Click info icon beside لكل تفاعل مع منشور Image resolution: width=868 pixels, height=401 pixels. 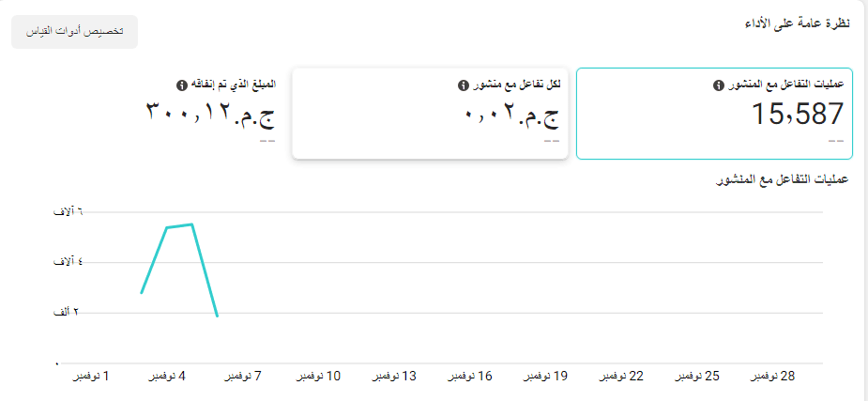[x=463, y=85]
